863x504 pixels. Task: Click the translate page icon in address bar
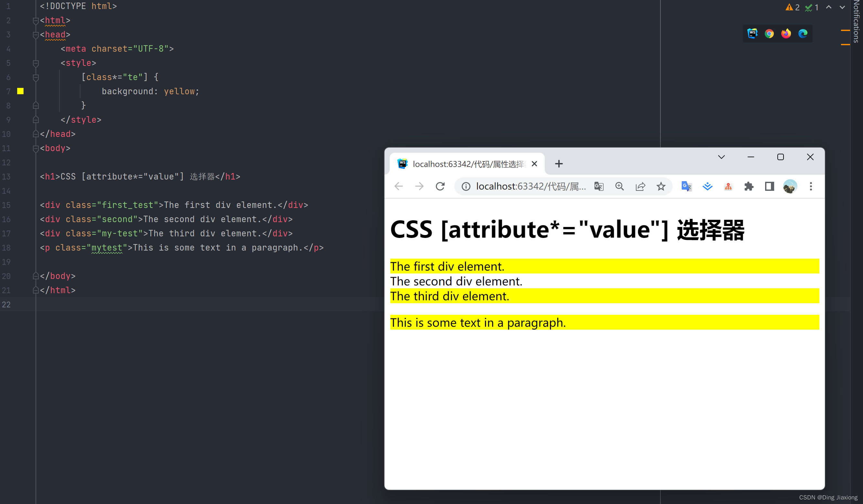tap(599, 187)
